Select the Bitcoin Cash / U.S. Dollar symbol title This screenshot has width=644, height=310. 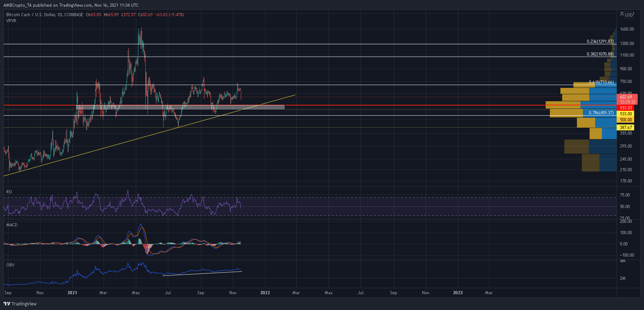pyautogui.click(x=45, y=15)
